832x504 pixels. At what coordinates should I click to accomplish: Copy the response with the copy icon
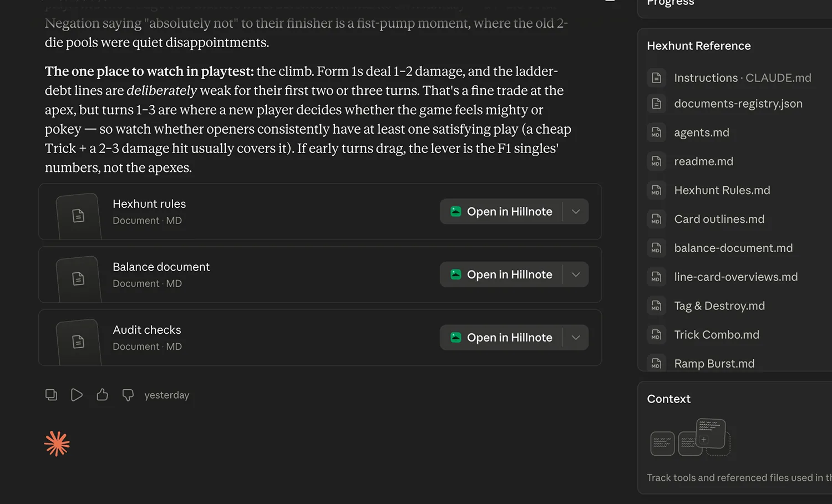51,395
